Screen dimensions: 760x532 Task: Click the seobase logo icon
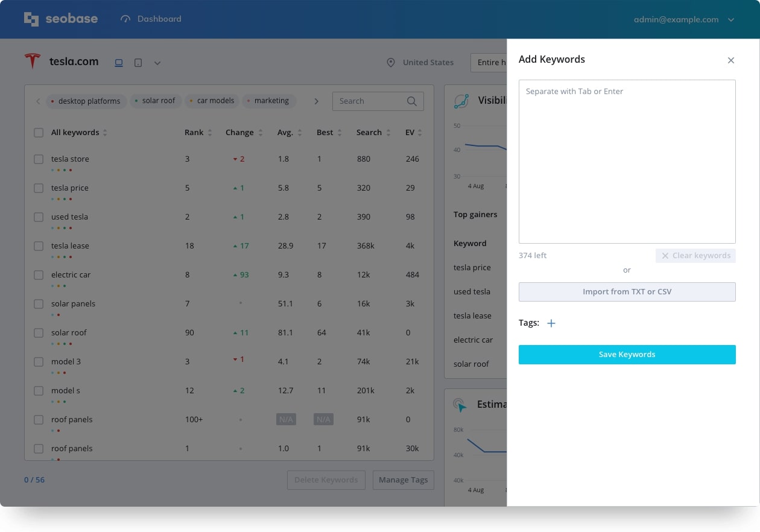click(x=31, y=19)
